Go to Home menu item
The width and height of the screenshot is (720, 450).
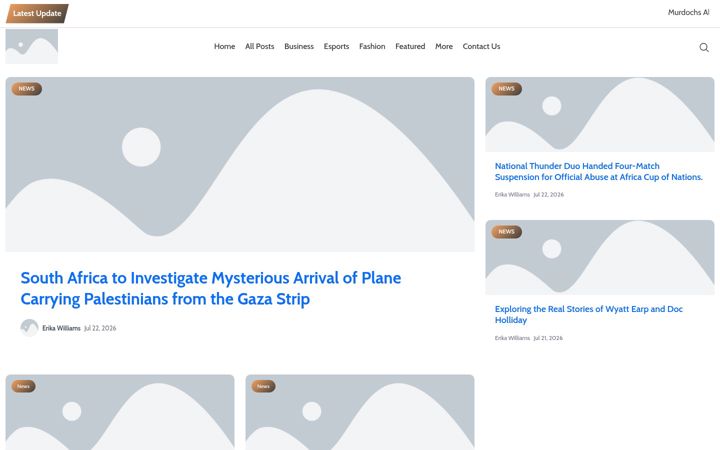[x=225, y=46]
